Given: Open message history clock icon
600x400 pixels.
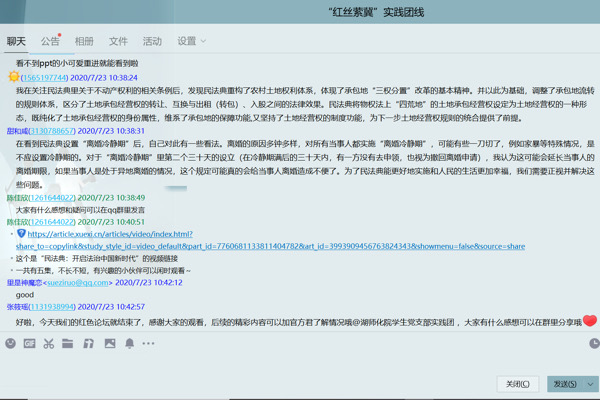Looking at the screenshot, I should tap(593, 343).
